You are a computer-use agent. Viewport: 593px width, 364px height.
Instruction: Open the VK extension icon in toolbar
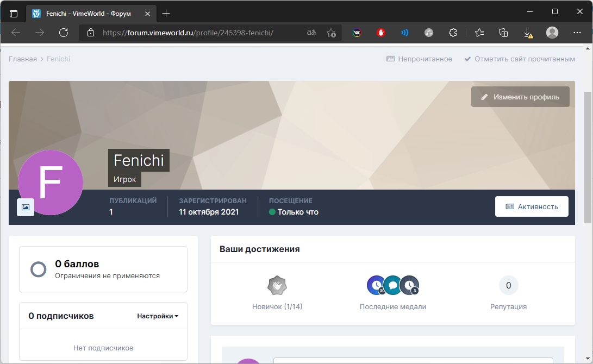(x=357, y=33)
